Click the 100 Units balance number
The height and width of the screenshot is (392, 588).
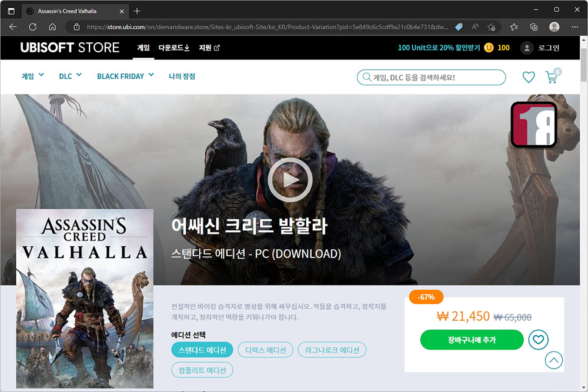coord(503,48)
